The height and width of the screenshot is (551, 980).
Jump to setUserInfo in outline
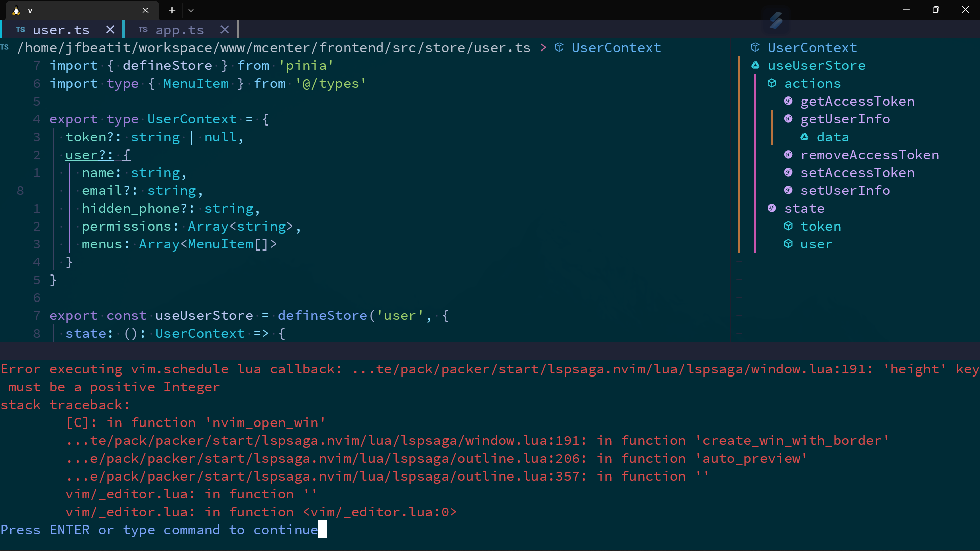845,190
